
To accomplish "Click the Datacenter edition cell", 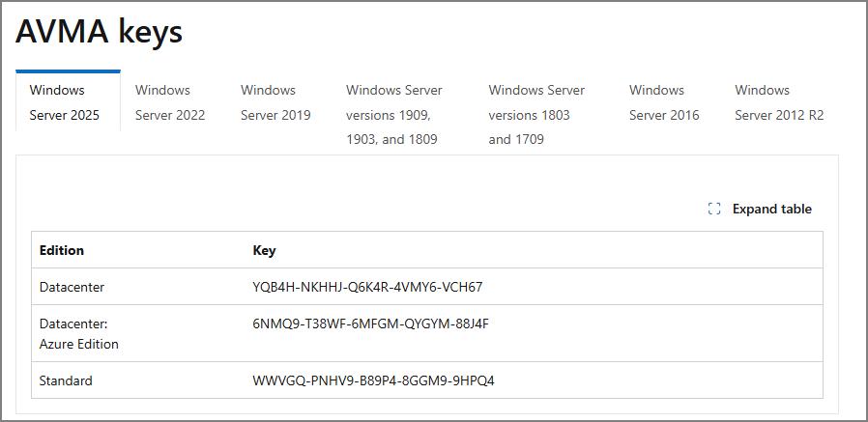I will tap(72, 287).
